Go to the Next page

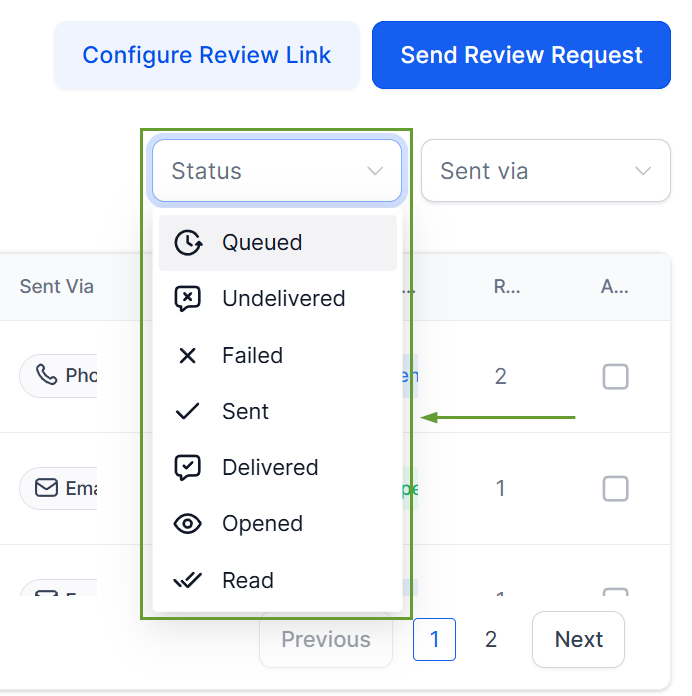pyautogui.click(x=578, y=640)
